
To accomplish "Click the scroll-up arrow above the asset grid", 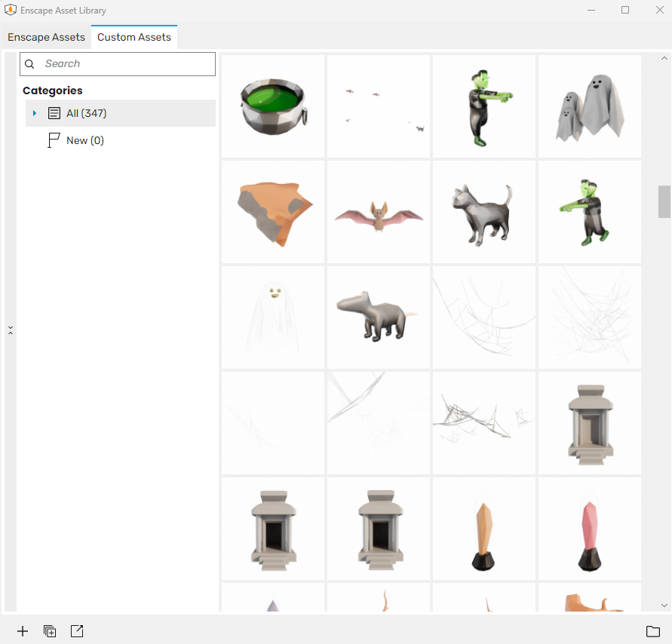I will click(x=664, y=57).
